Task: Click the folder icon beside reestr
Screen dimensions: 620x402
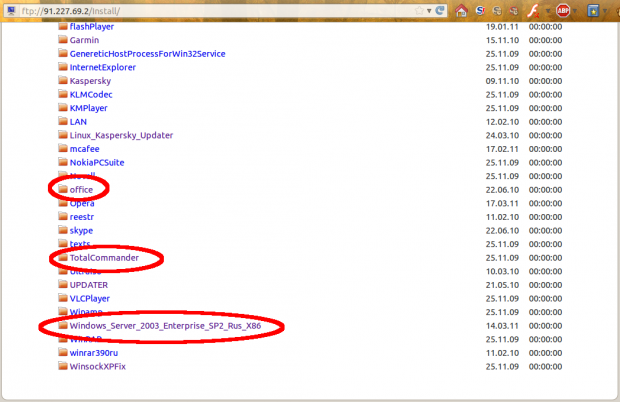Action: click(x=63, y=216)
